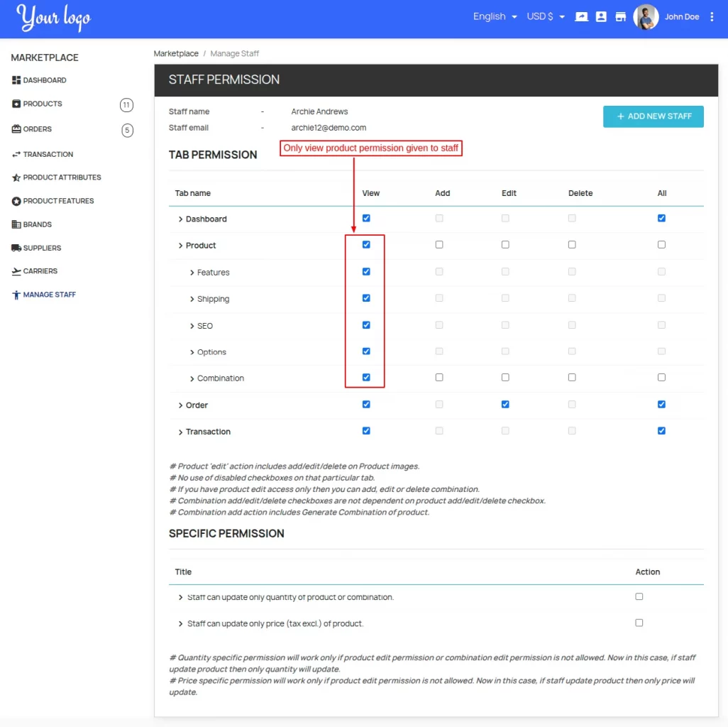
Task: Click the account card icon in header
Action: click(x=601, y=17)
